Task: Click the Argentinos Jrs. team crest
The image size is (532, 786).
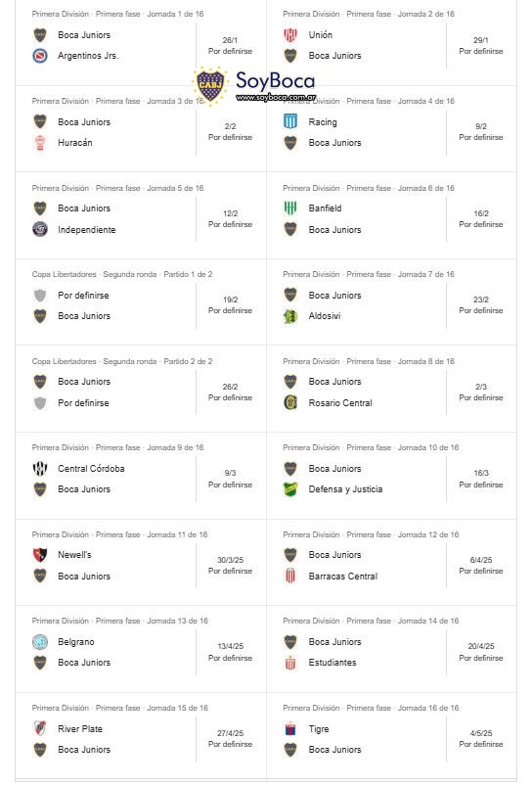Action: (40, 56)
